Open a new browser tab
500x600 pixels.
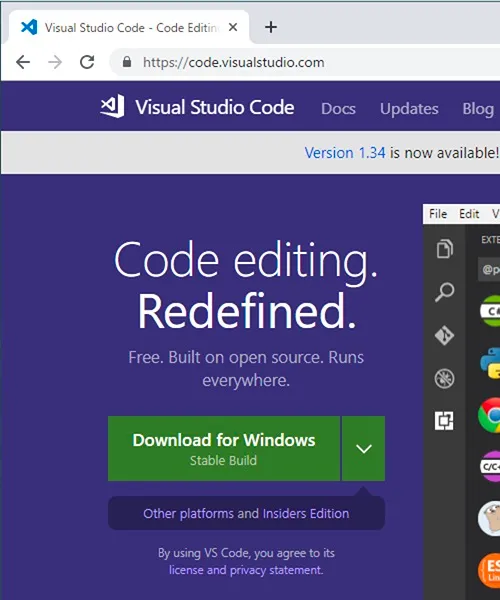(271, 27)
